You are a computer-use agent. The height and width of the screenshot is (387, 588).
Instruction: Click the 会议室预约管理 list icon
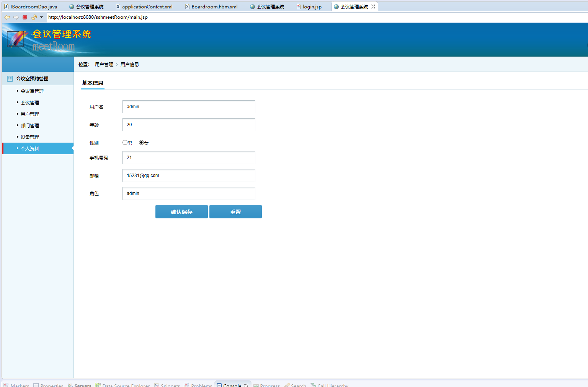(x=10, y=79)
